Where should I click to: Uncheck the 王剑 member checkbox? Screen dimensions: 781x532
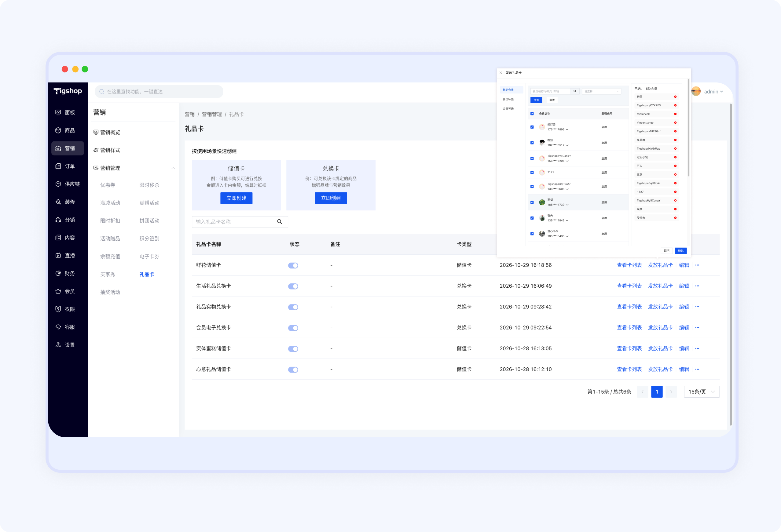[532, 202]
